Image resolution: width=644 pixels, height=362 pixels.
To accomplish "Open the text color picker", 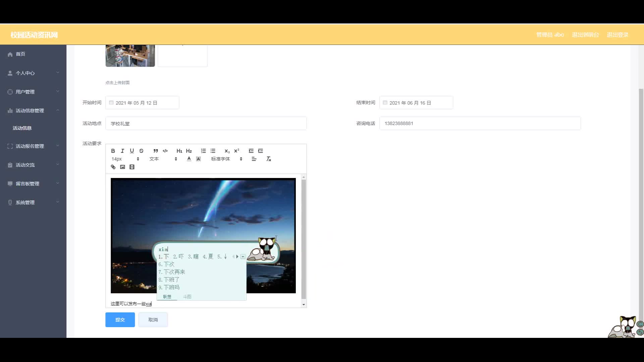I will click(189, 159).
